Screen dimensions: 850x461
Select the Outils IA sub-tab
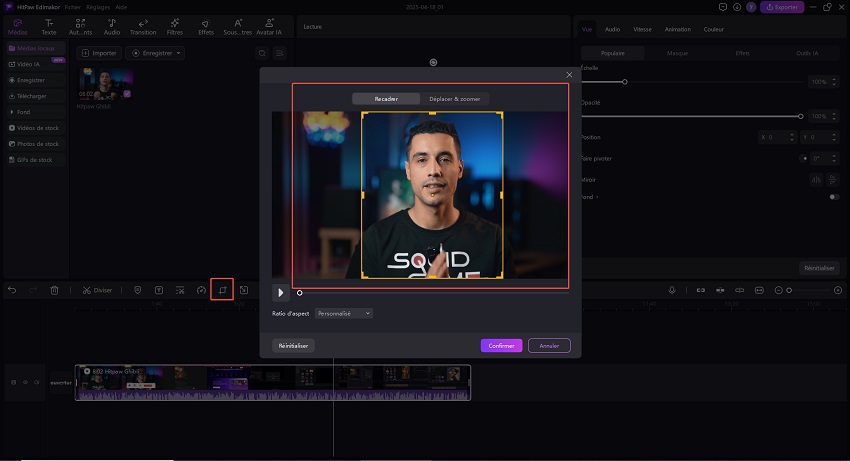[807, 53]
